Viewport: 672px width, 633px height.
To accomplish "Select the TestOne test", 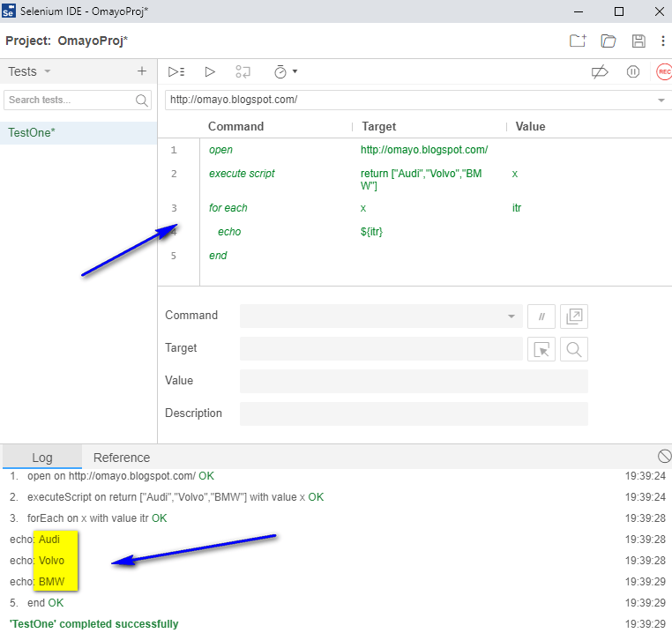I will click(x=78, y=133).
